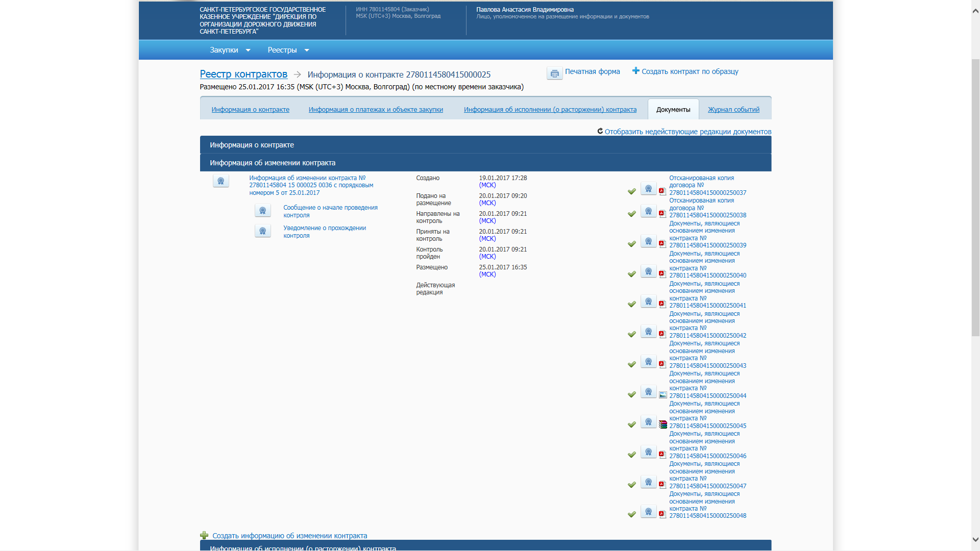Open the Информация об изменении контракта № 27801145804 link
Viewport: 980px width, 551px height.
tap(311, 185)
